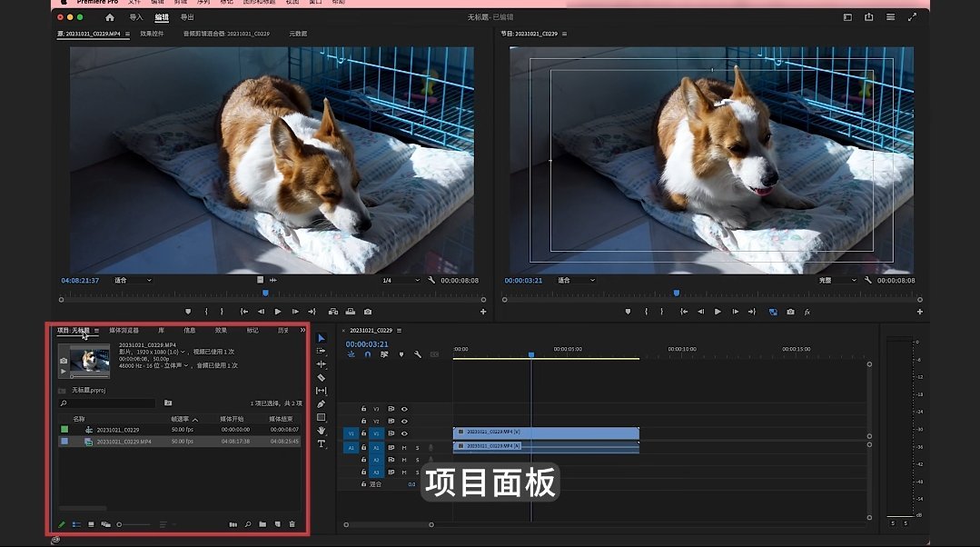Select the Hand tool

tap(322, 430)
